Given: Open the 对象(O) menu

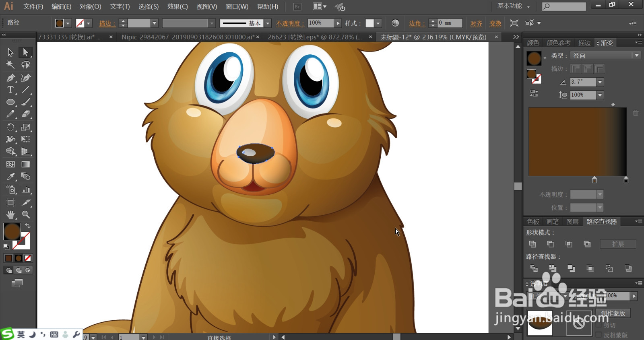Looking at the screenshot, I should (90, 6).
